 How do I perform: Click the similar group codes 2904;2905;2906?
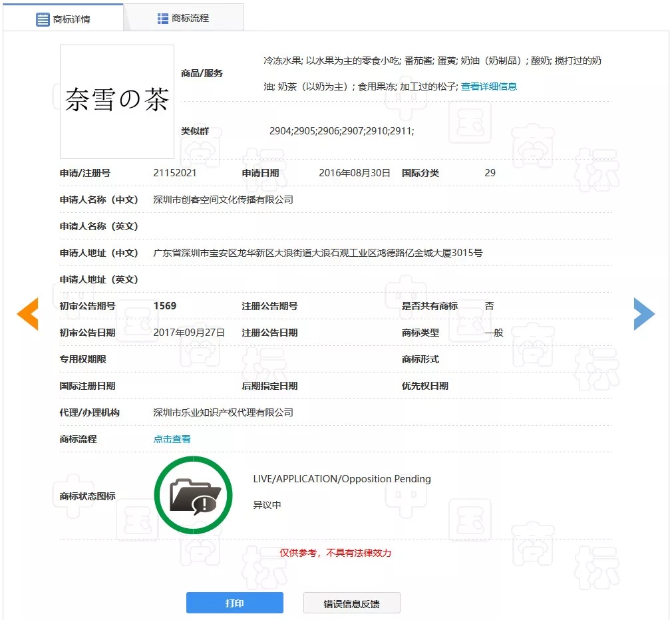341,131
